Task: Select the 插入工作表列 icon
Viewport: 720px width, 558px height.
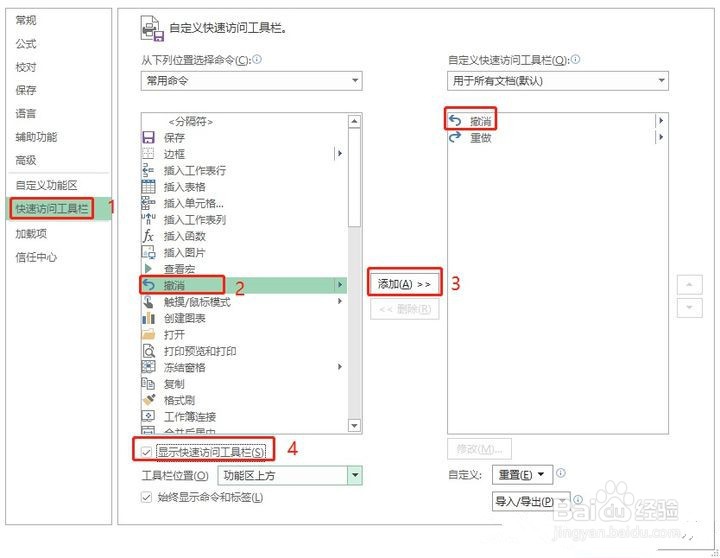Action: click(148, 220)
